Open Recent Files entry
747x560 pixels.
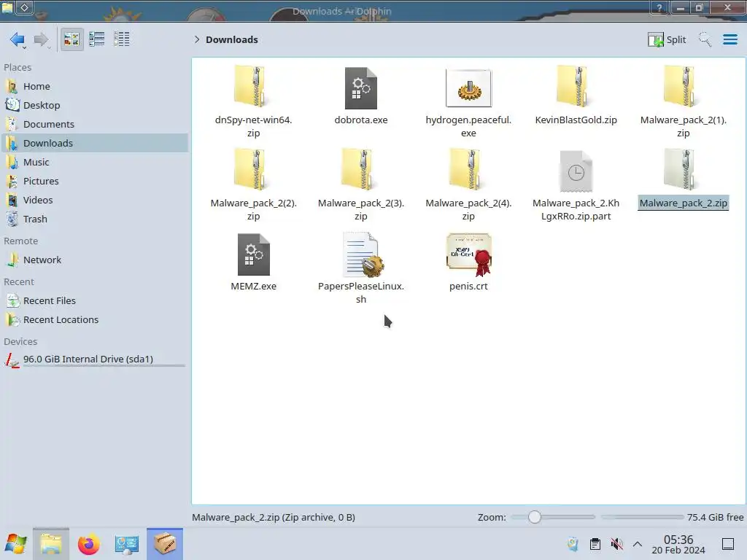point(94,301)
